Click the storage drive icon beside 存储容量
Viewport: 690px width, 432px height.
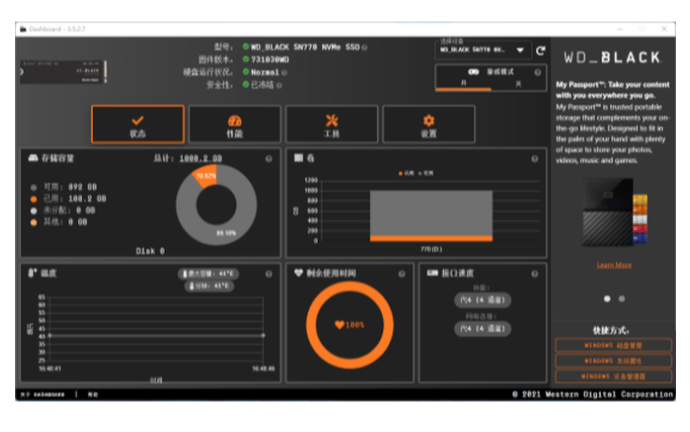[x=33, y=158]
